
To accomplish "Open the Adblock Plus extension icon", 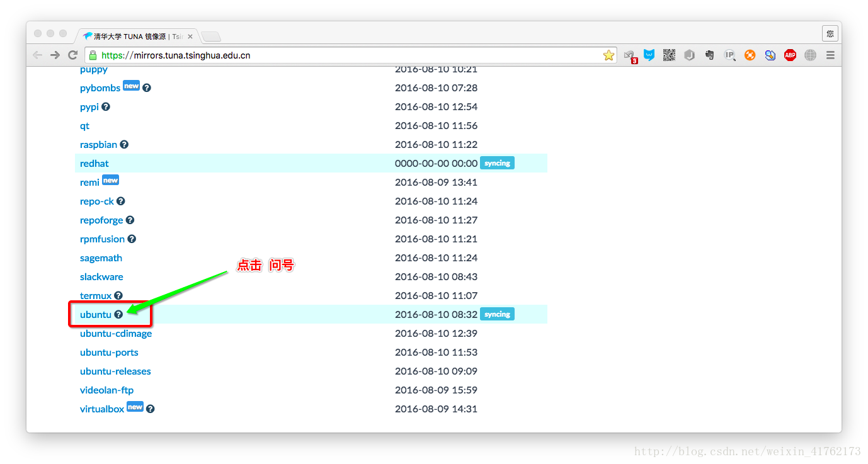I will point(790,55).
